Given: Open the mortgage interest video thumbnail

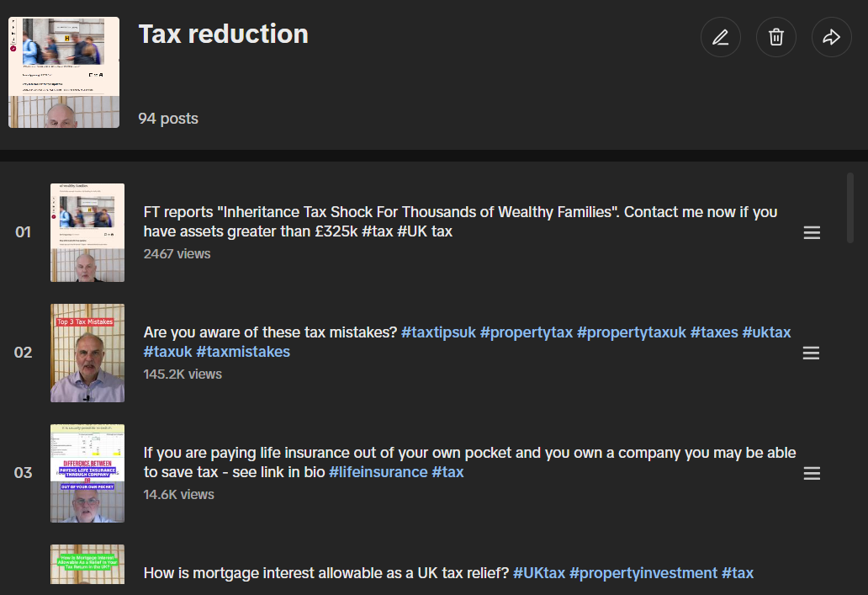Looking at the screenshot, I should click(x=87, y=564).
